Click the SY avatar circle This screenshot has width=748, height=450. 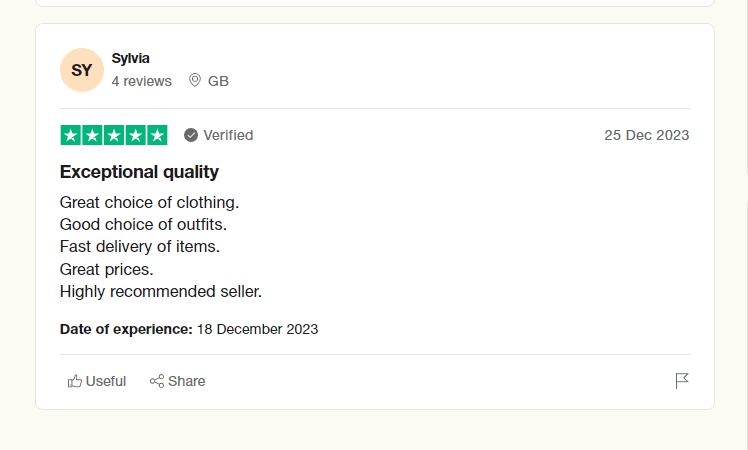click(82, 70)
